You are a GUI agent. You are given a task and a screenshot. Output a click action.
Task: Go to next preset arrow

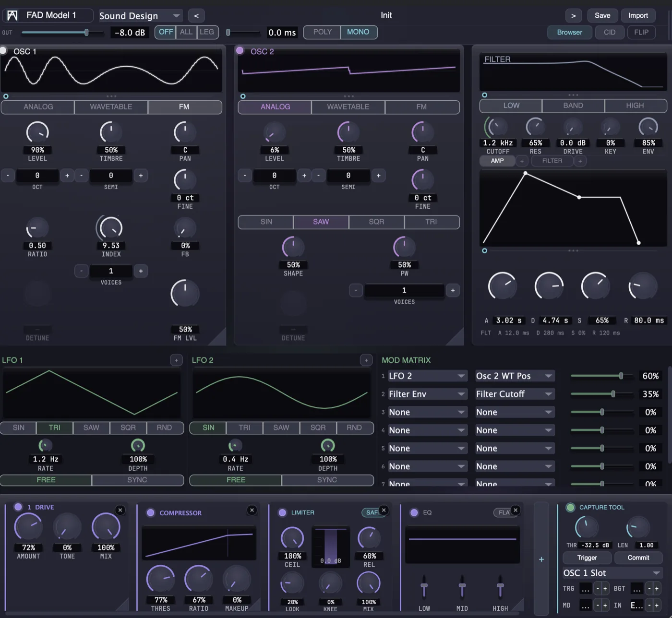(x=573, y=16)
